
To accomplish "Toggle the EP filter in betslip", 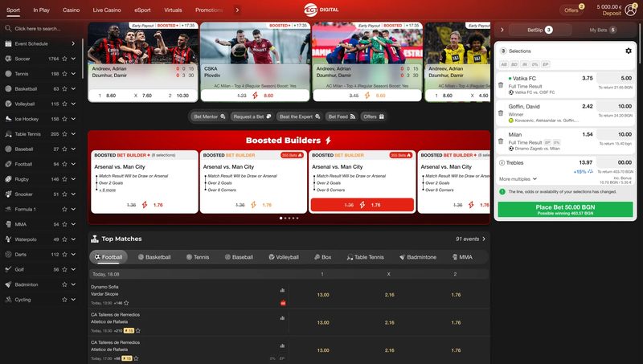I will pos(546,65).
